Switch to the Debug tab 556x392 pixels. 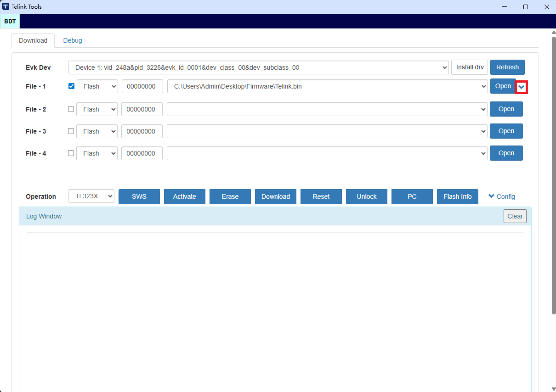(x=72, y=40)
